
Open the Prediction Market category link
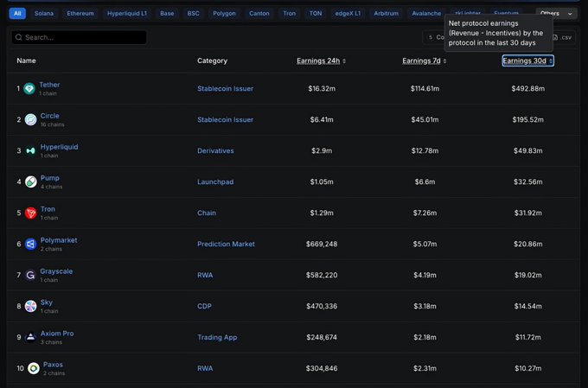pos(227,245)
